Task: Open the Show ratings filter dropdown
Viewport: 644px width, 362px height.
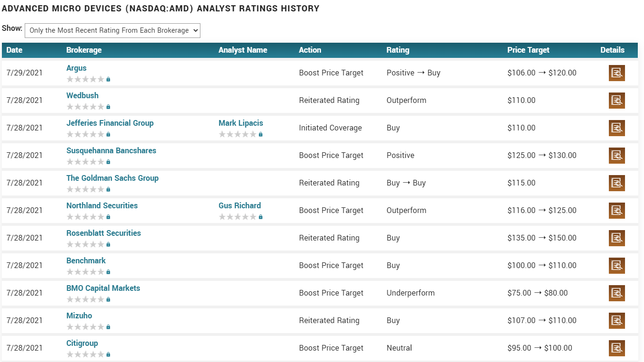Action: coord(113,30)
